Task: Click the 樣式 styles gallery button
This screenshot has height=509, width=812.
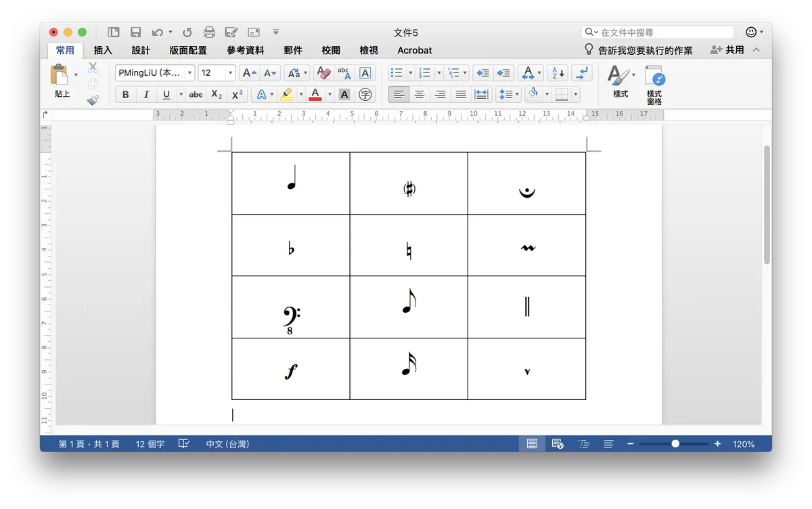Action: point(621,82)
